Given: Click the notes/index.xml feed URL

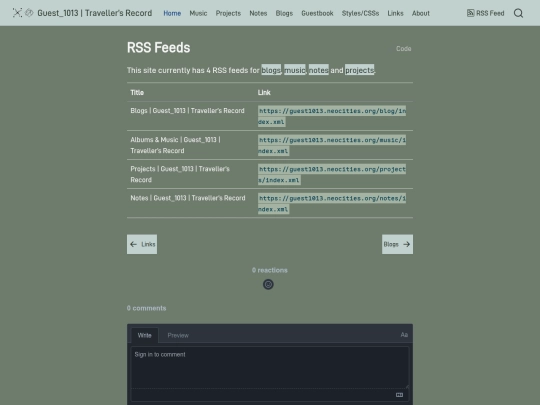Looking at the screenshot, I should tap(332, 204).
